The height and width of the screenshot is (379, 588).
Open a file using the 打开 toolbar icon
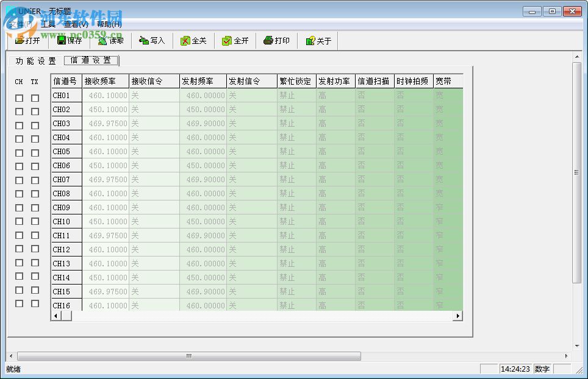click(27, 40)
